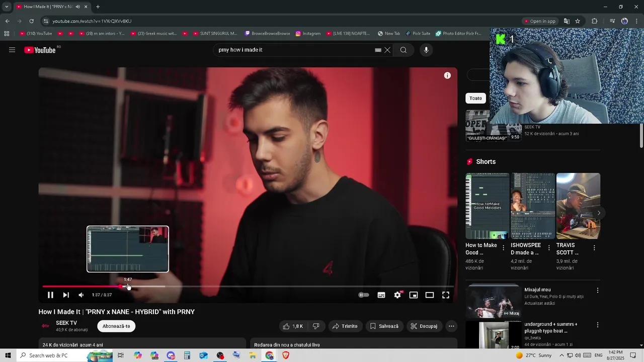Click the video progress bar scrubber
Screen dimensions: 644x362
tap(121, 287)
